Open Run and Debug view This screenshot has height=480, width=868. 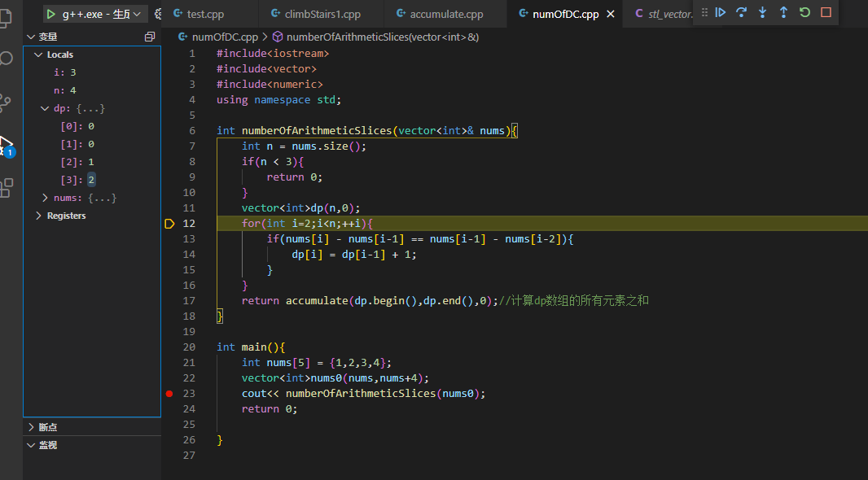(x=7, y=146)
